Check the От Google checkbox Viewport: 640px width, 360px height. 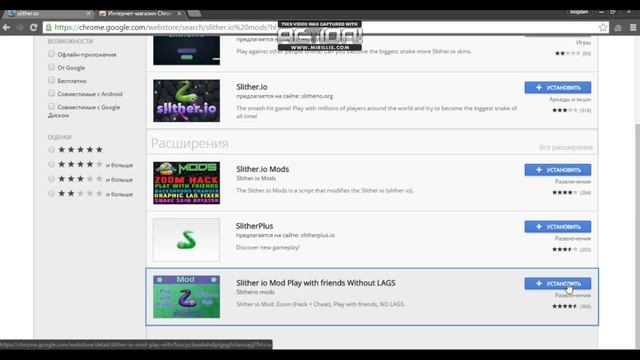[51, 67]
